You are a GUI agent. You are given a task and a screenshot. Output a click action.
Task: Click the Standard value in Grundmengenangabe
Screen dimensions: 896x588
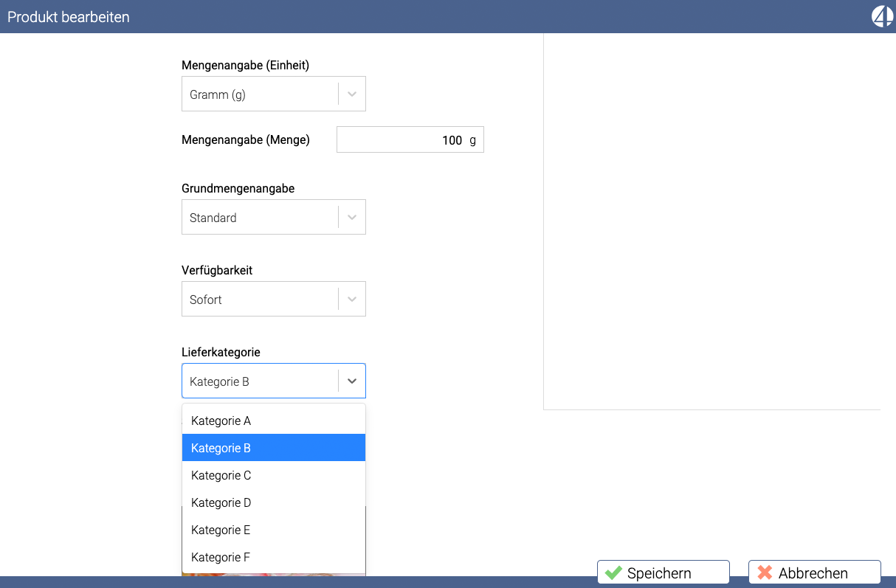(x=213, y=218)
